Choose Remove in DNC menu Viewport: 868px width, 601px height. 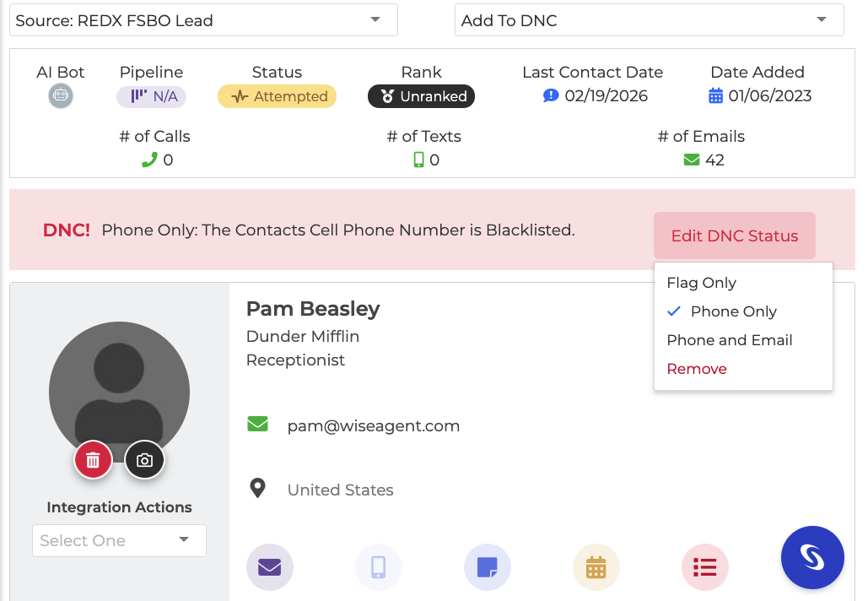[x=697, y=369]
